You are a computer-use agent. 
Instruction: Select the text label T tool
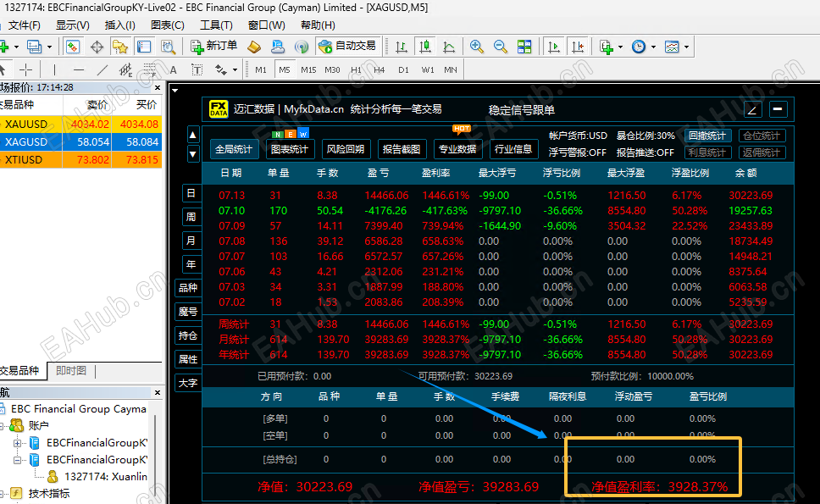[x=197, y=70]
